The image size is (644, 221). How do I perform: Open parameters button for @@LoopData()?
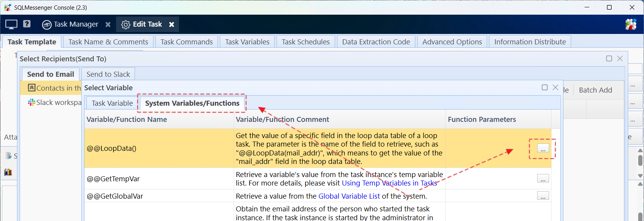point(543,148)
